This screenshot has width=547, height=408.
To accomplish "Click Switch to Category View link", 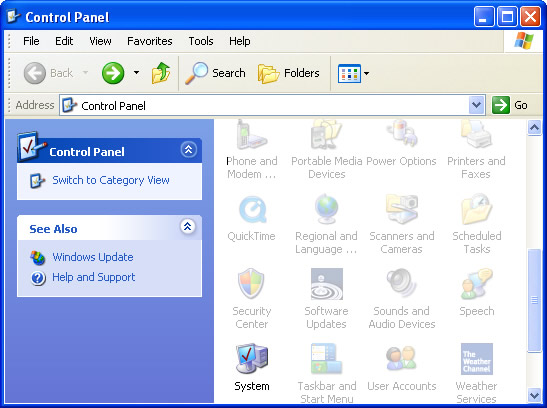I will click(x=111, y=180).
